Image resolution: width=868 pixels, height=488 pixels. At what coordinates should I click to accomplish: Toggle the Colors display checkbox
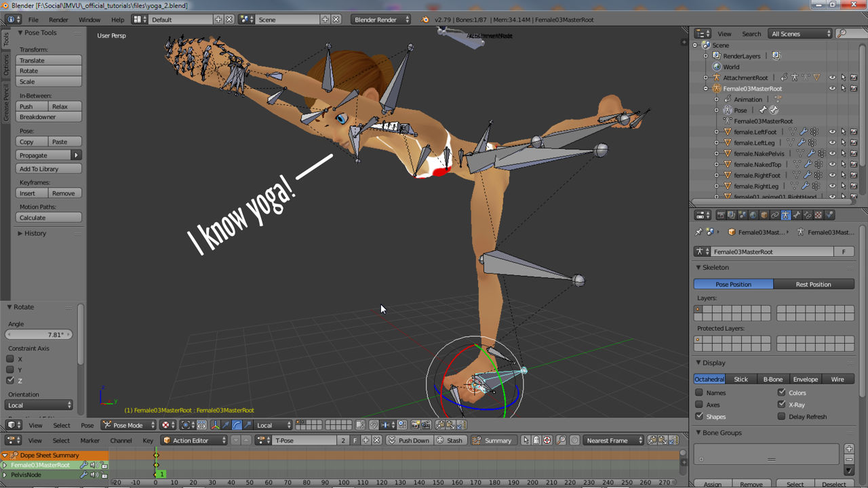coord(781,392)
